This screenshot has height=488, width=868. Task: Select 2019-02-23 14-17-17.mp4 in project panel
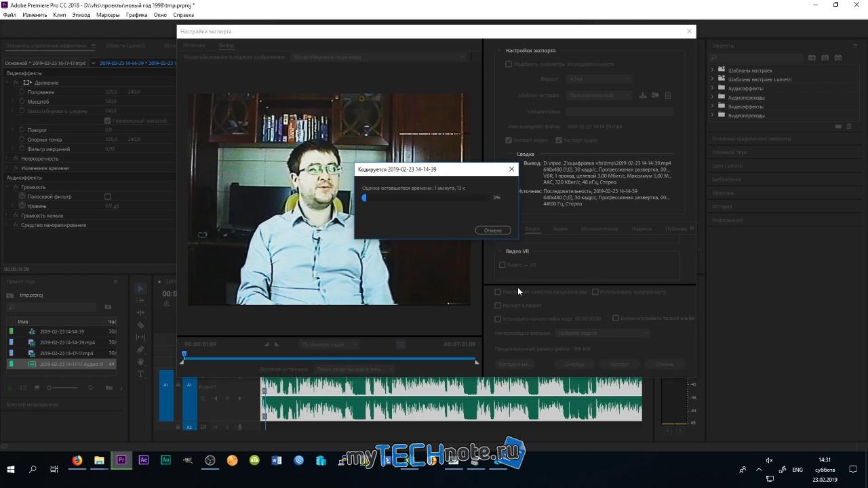click(x=66, y=353)
